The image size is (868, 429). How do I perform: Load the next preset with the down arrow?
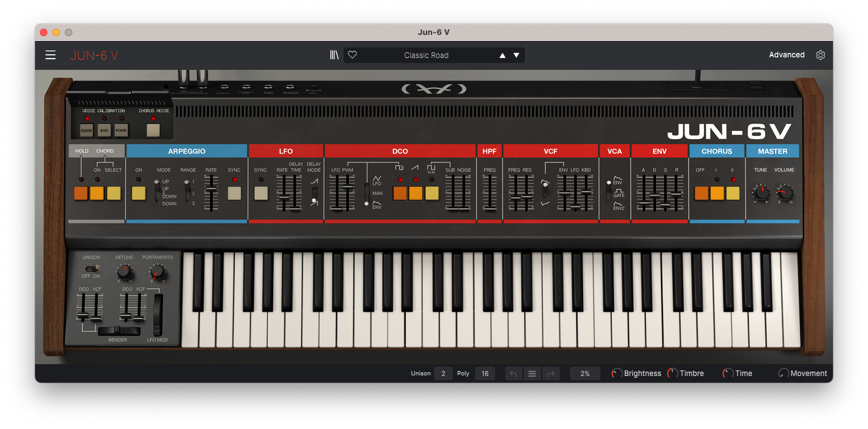coord(516,55)
